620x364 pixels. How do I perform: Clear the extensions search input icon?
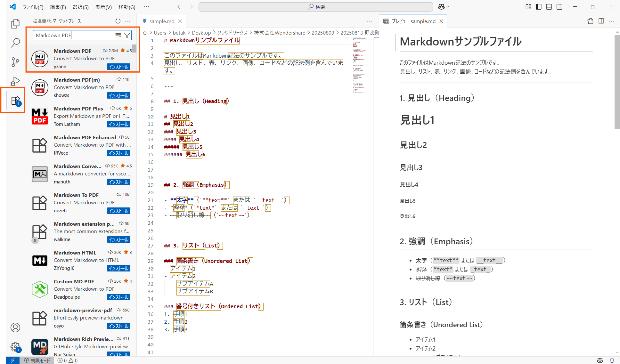(118, 35)
